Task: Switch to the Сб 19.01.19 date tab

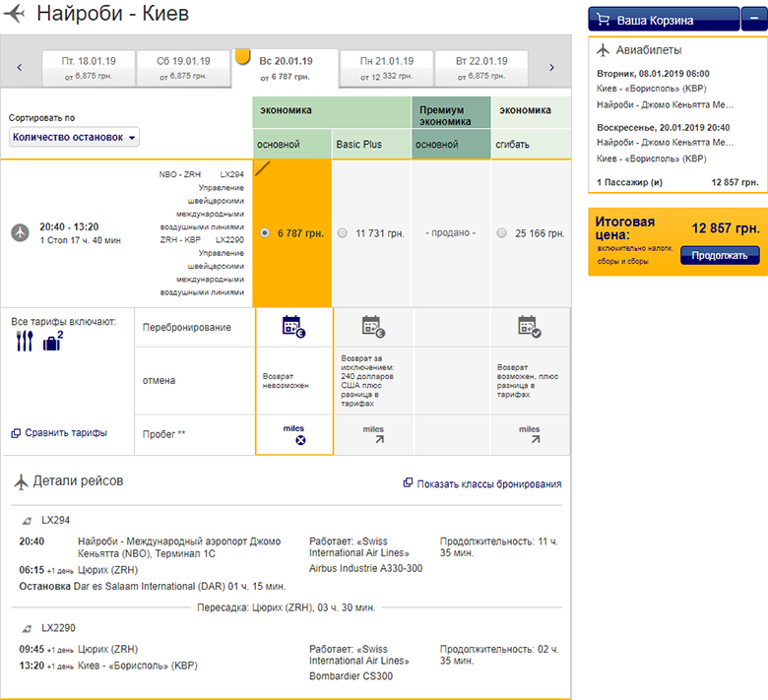Action: click(x=181, y=68)
